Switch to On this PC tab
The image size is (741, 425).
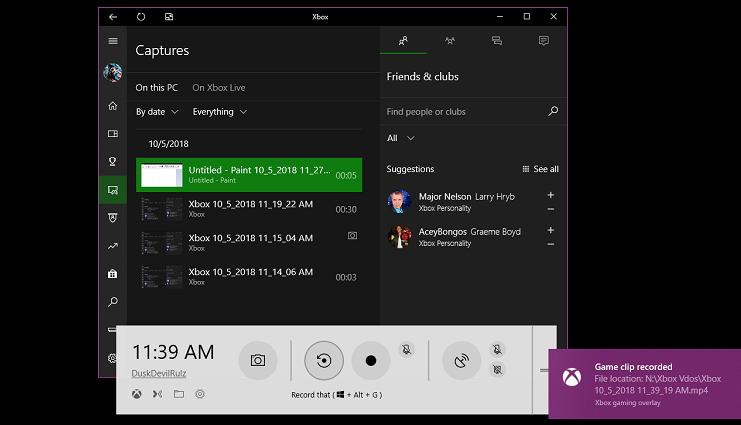(156, 88)
